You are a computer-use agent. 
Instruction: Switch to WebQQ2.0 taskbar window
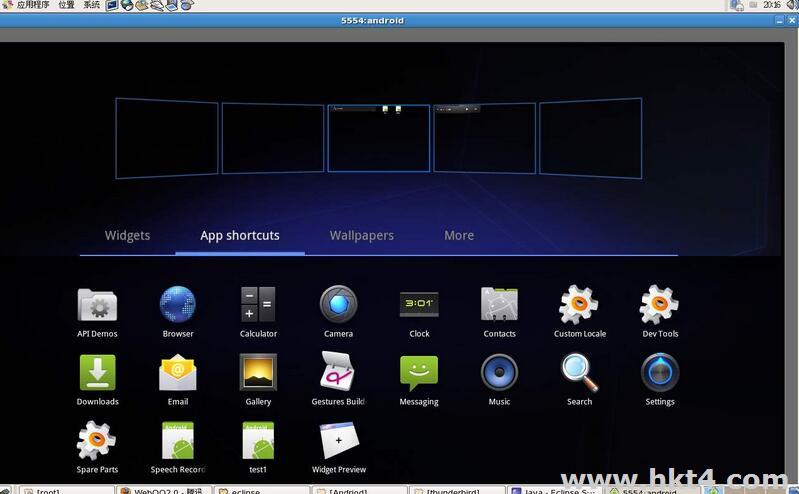(164, 490)
